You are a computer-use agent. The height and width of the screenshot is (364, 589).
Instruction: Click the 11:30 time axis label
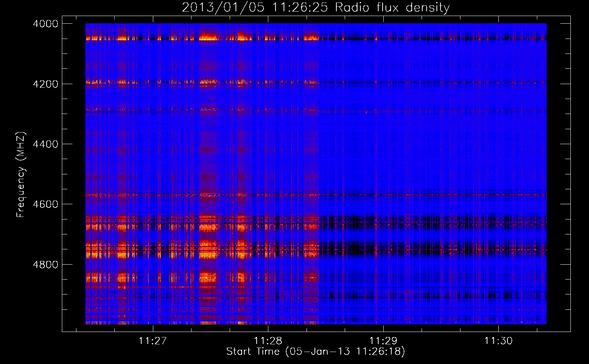tap(498, 341)
